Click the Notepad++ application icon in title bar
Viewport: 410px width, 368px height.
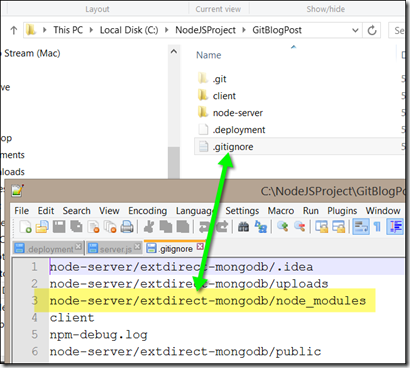click(17, 190)
